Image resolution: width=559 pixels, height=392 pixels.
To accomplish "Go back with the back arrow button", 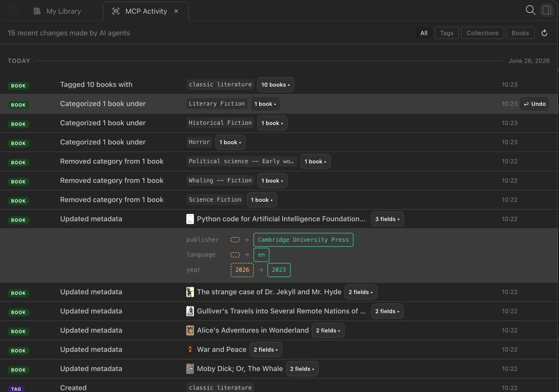I will [14, 10].
